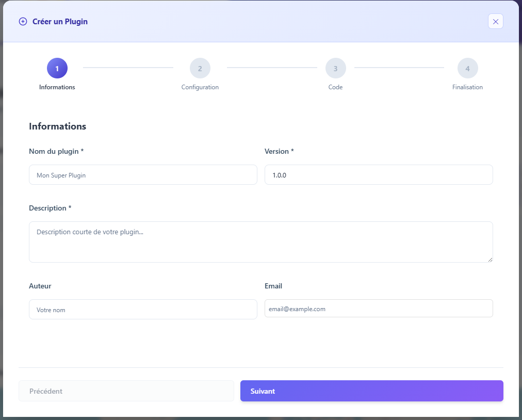522x420 pixels.
Task: Click the Créer un Plugin title text
Action: [60, 22]
